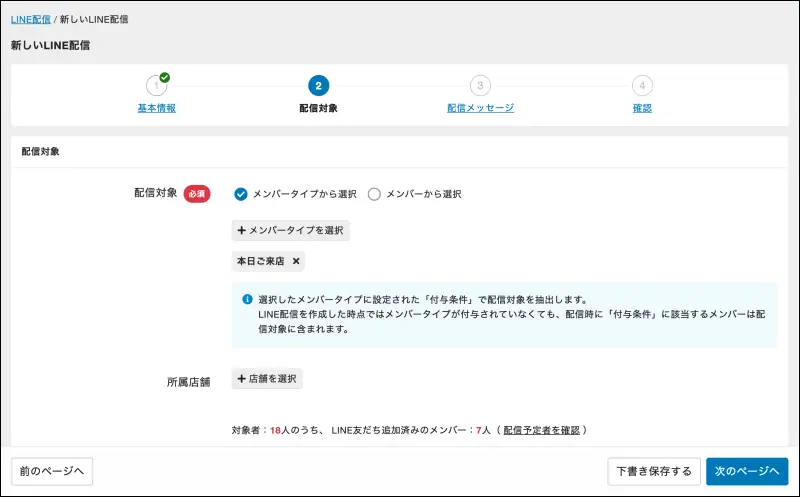Click the + 店舗を選択 button
The height and width of the screenshot is (497, 800).
[267, 379]
